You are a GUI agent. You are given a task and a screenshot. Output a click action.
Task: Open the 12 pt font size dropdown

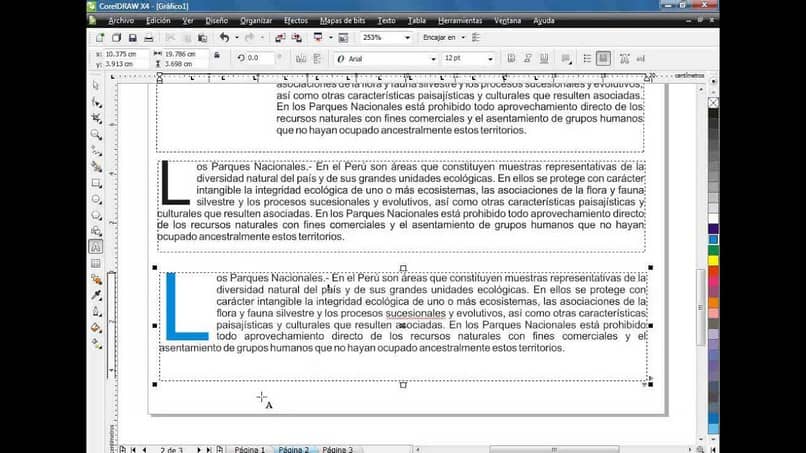point(490,59)
